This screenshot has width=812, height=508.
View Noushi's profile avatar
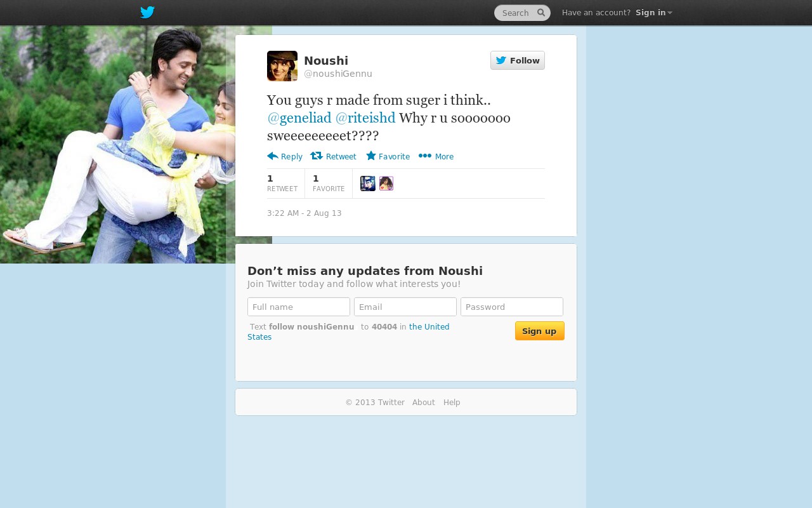tap(282, 66)
